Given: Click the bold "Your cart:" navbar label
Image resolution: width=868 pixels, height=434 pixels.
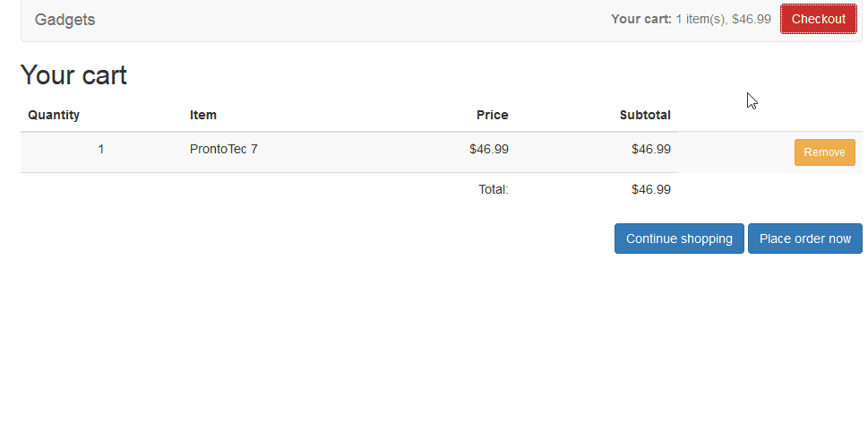Looking at the screenshot, I should coord(641,19).
